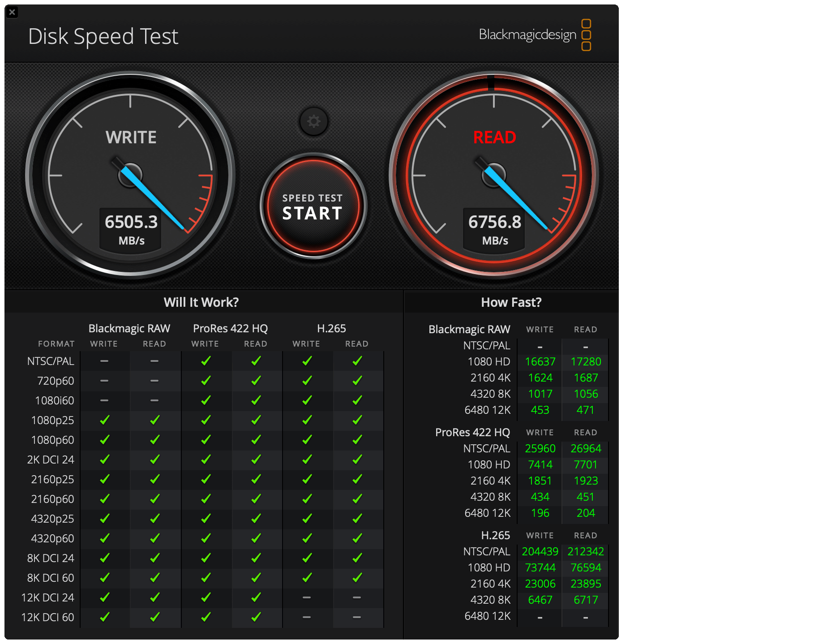
Task: Click the READ gauge 6756.8 MB/s readout
Action: click(x=494, y=229)
